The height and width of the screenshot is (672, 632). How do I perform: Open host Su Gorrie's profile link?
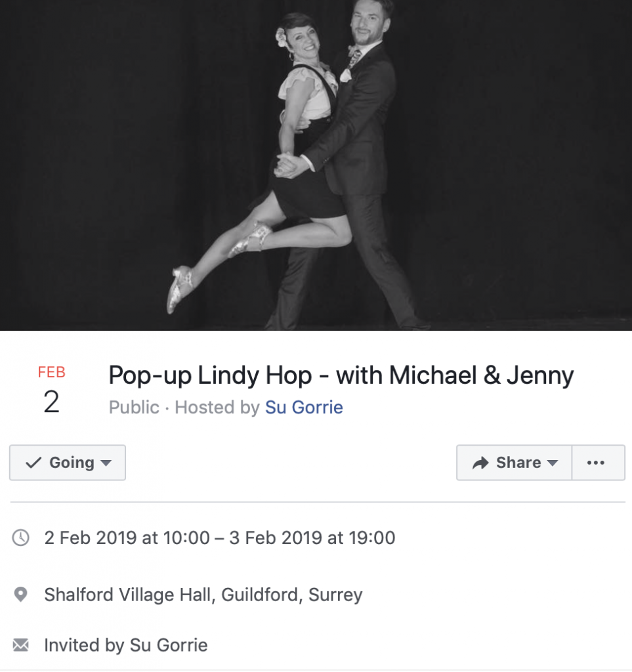(x=304, y=407)
